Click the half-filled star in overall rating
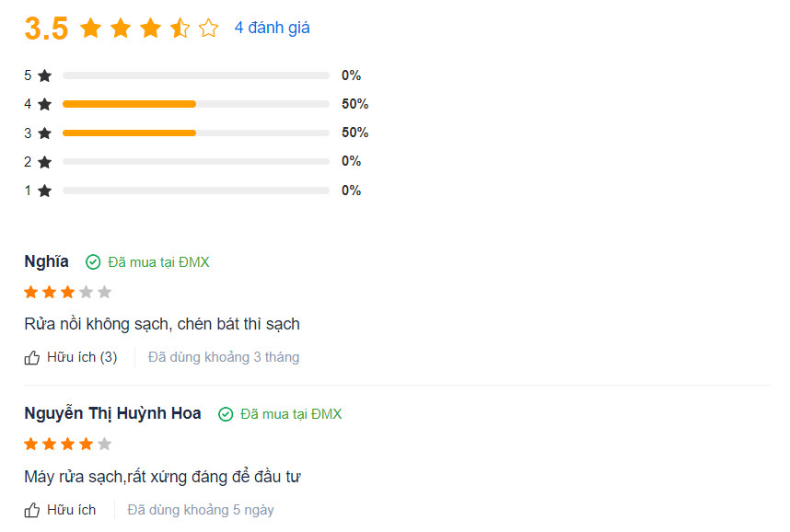 click(180, 28)
